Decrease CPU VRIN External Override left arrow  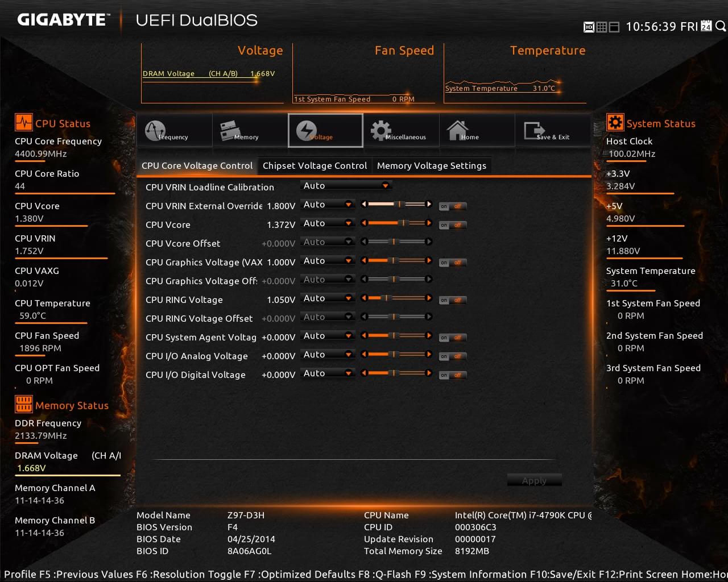[x=364, y=204]
